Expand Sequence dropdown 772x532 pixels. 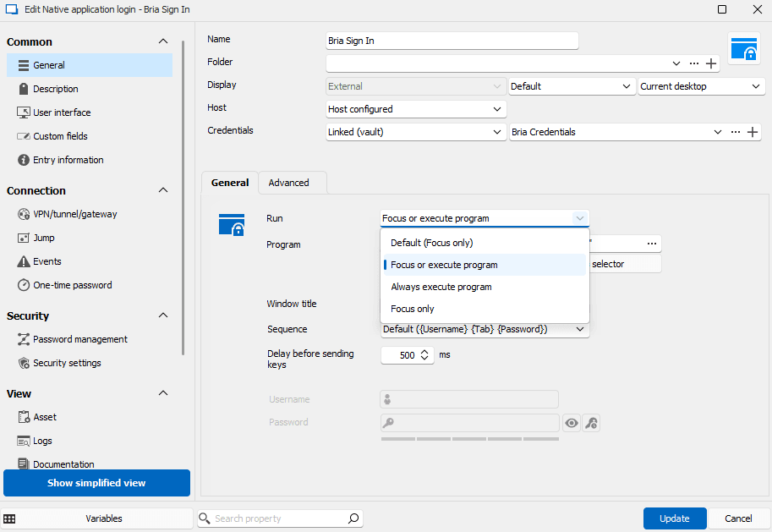click(580, 329)
